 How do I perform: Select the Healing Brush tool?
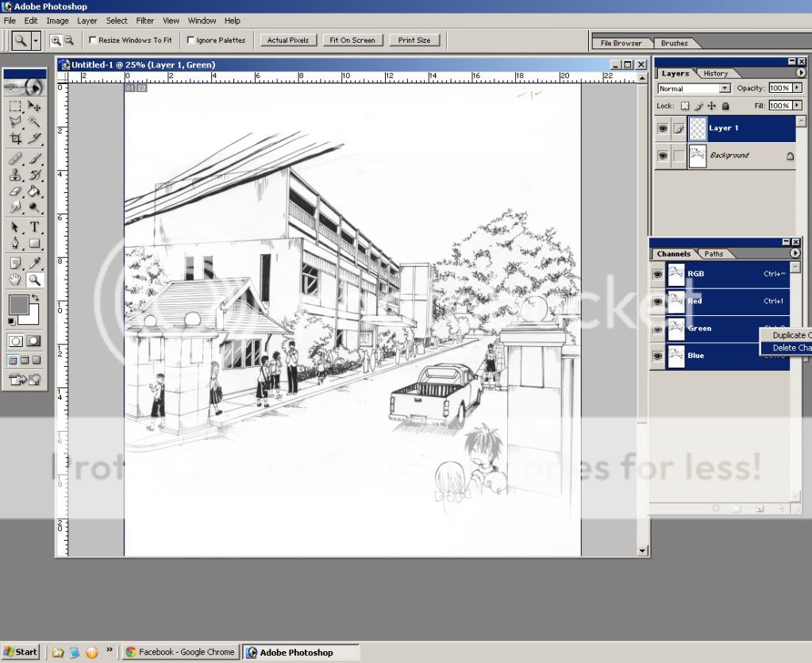pos(16,159)
